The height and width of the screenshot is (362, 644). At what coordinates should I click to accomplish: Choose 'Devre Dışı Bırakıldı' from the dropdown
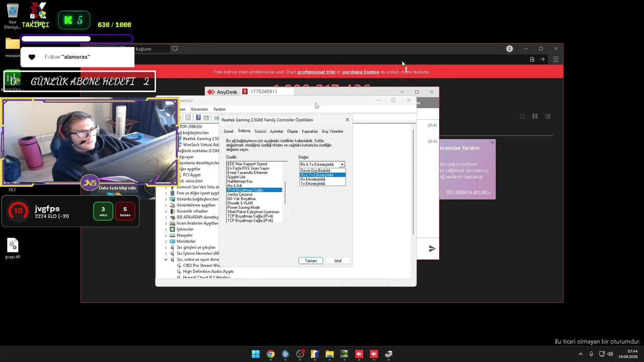click(x=323, y=170)
